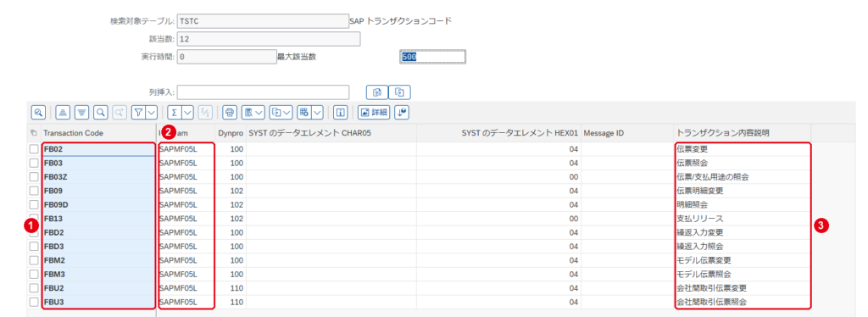Check the box next to FBU2
This screenshot has height=317, width=868.
click(34, 287)
